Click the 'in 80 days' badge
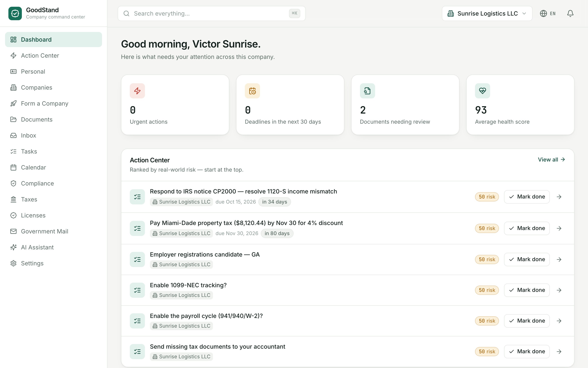 (x=277, y=233)
